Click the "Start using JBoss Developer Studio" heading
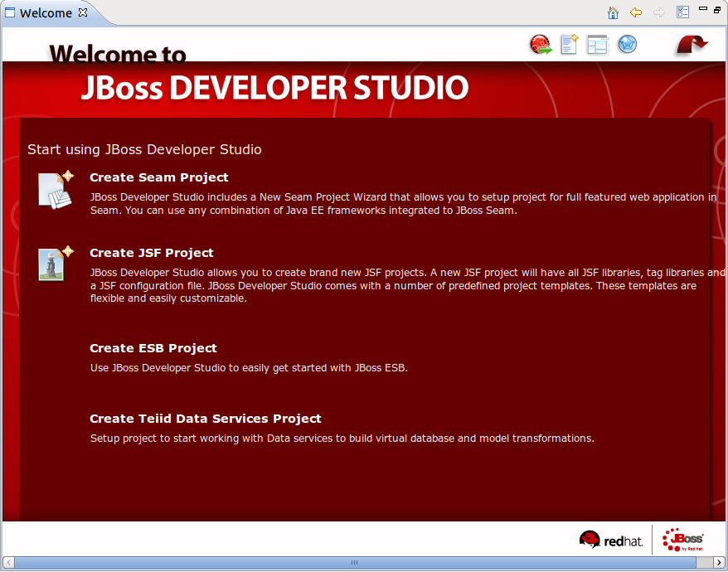 click(144, 149)
